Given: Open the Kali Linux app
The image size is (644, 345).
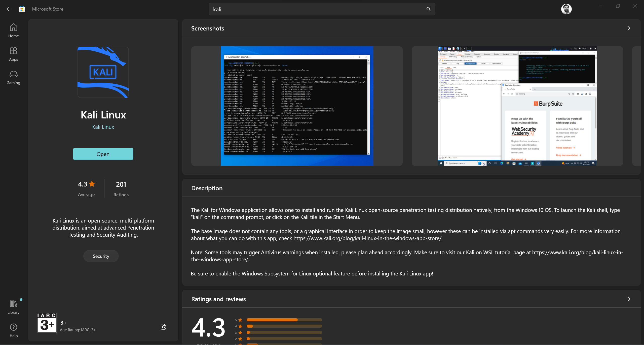Looking at the screenshot, I should (x=103, y=154).
